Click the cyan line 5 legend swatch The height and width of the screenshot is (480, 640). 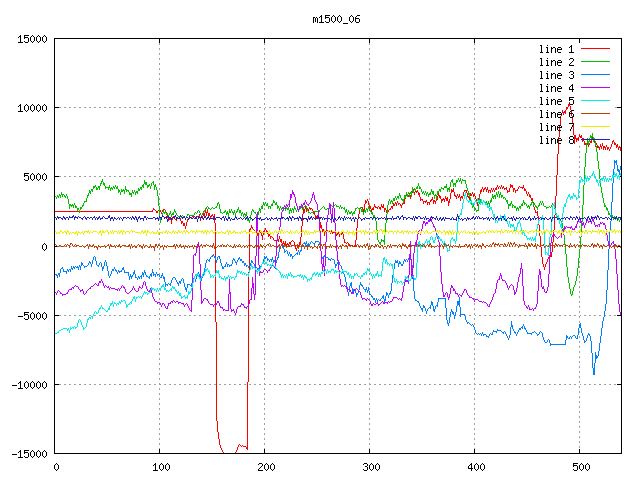(x=595, y=101)
